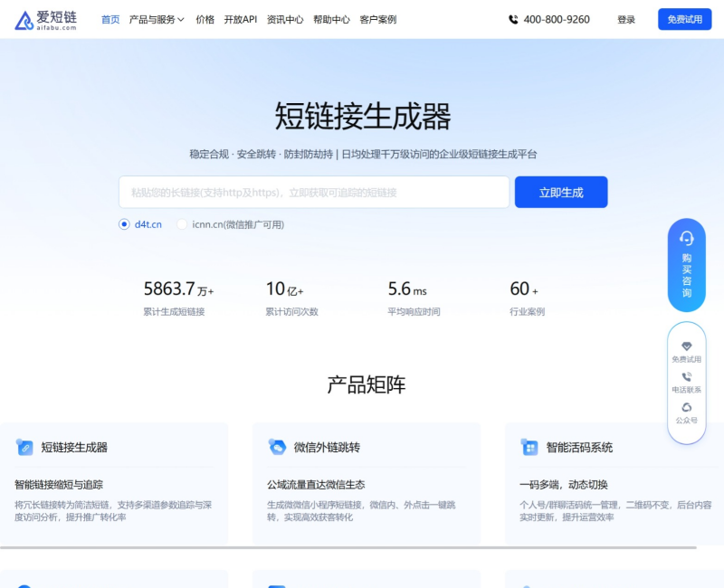724x588 pixels.
Task: Click the 5.6 ms statistic
Action: tap(407, 289)
